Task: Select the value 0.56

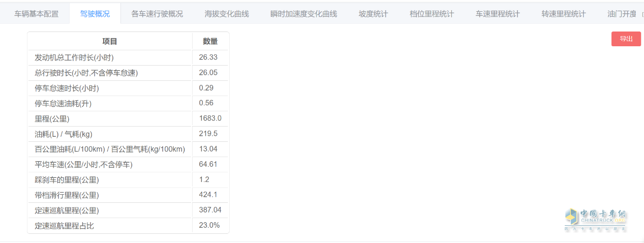Action: click(x=206, y=103)
